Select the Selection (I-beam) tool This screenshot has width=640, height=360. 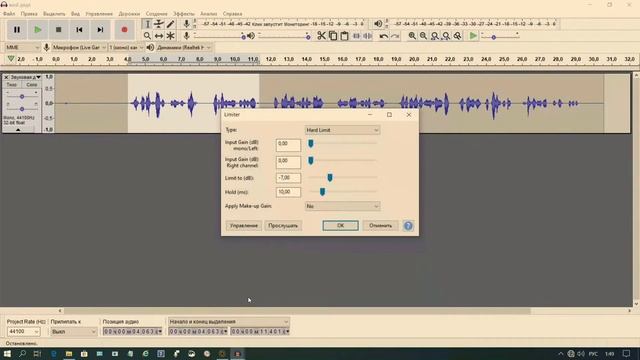pos(147,24)
